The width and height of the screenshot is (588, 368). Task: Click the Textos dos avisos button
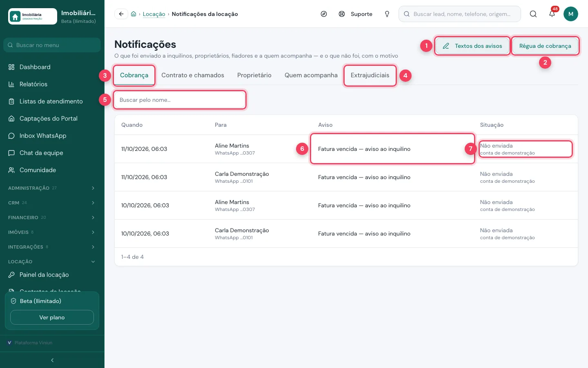pyautogui.click(x=472, y=46)
